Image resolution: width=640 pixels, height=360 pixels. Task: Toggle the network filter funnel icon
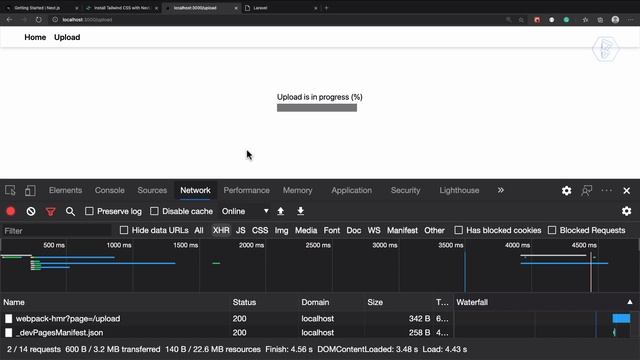coord(51,211)
